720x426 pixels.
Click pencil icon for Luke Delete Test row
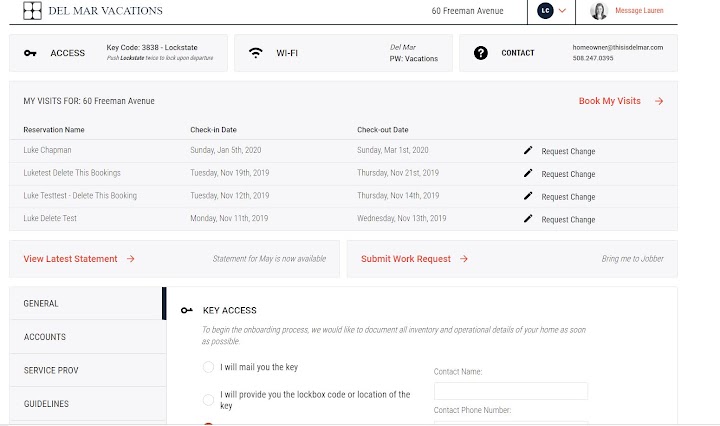click(x=528, y=219)
